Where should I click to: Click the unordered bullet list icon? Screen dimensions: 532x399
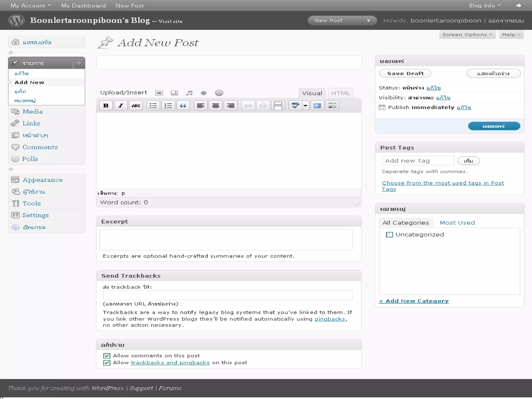coord(153,105)
